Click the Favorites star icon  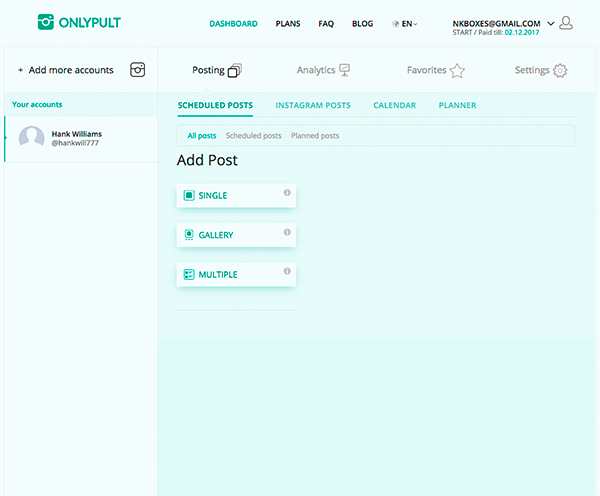pos(457,71)
